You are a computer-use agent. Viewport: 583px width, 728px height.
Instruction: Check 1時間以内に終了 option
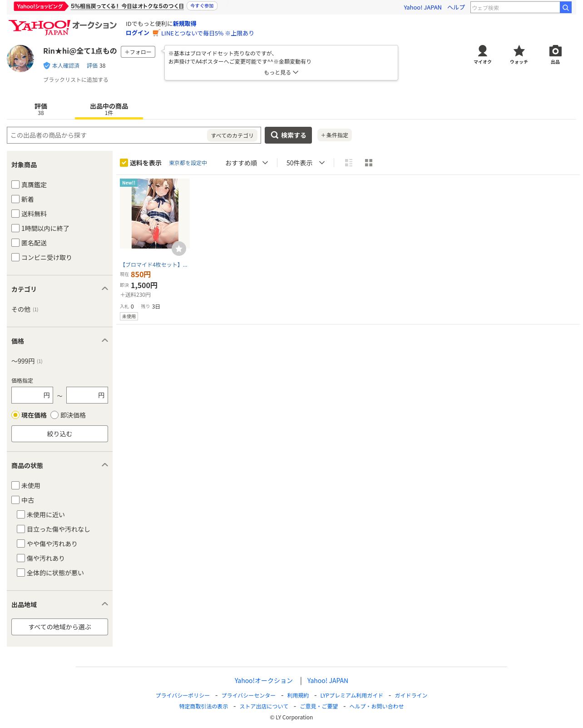15,228
